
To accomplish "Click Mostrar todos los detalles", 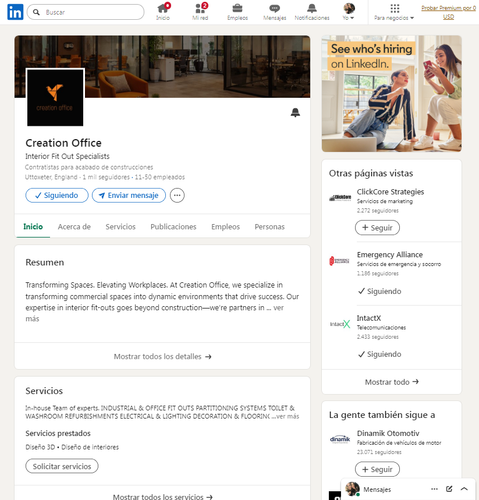I will coord(162,356).
